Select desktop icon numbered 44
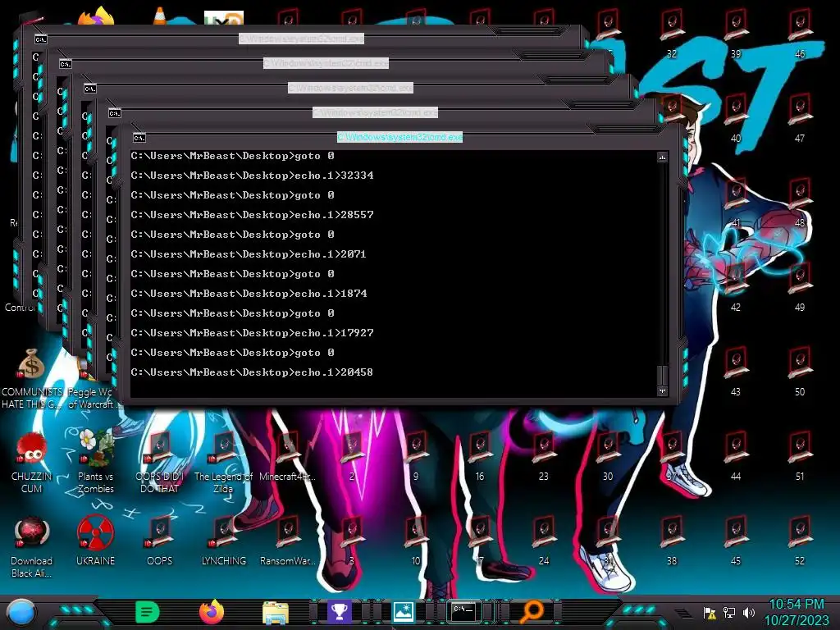 pos(736,456)
